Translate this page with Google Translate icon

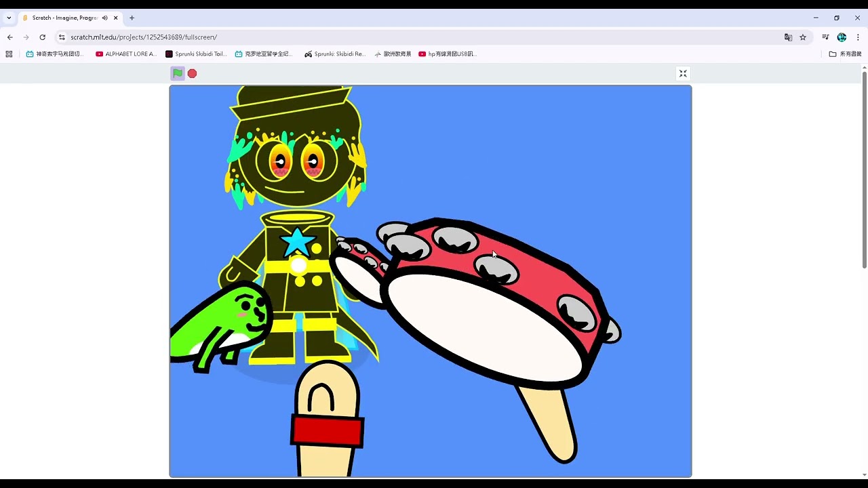[x=788, y=37]
